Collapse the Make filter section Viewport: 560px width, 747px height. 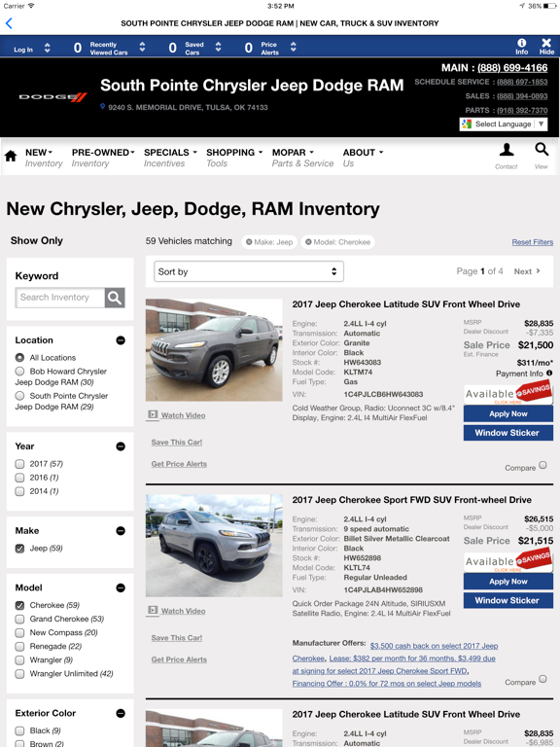[121, 531]
